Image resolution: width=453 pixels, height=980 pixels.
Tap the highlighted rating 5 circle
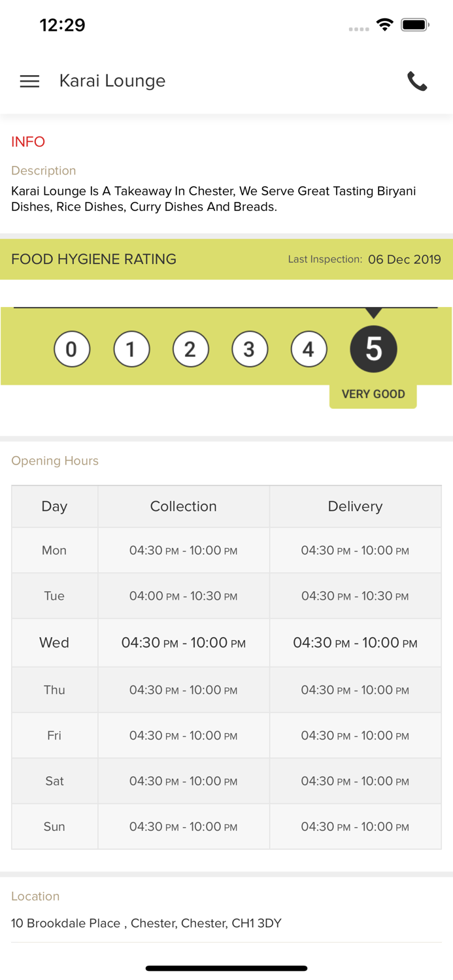tap(373, 350)
